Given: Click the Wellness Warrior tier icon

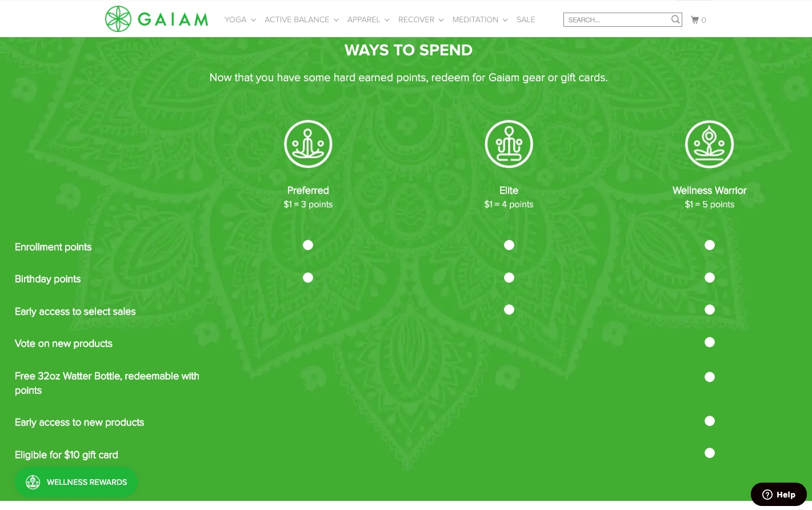Looking at the screenshot, I should click(710, 144).
